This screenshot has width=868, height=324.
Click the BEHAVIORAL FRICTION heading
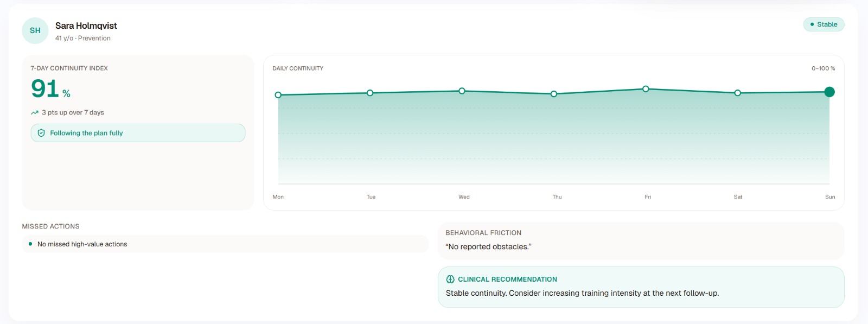click(483, 233)
